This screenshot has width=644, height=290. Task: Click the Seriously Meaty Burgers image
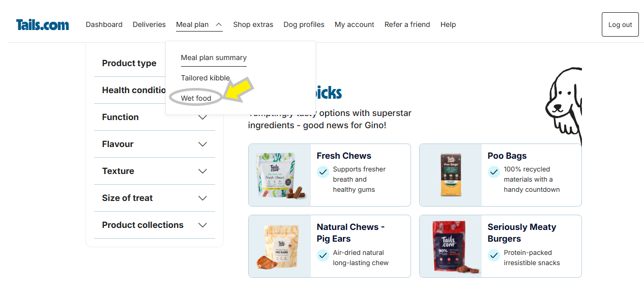450,246
